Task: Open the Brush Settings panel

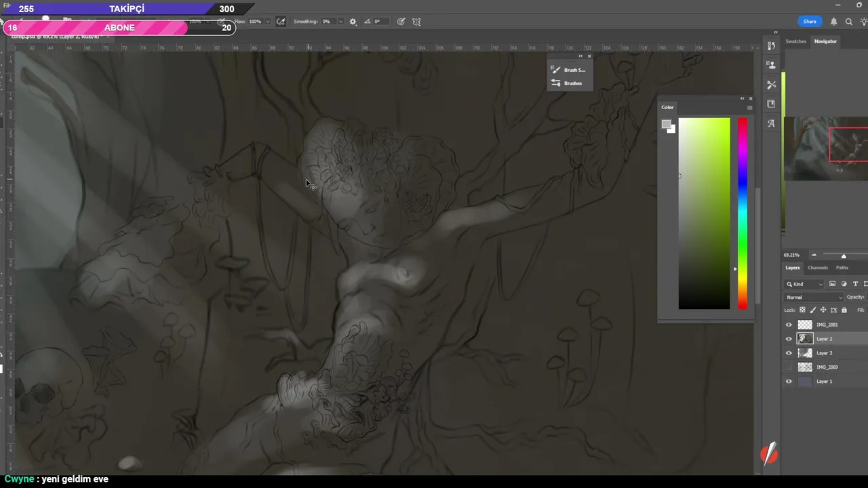Action: [x=569, y=70]
